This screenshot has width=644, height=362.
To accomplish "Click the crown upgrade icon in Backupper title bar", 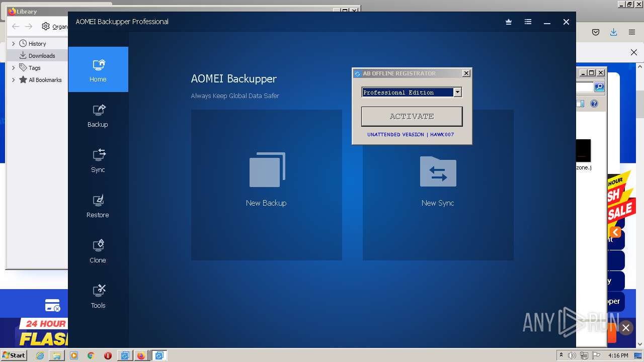I will 509,22.
